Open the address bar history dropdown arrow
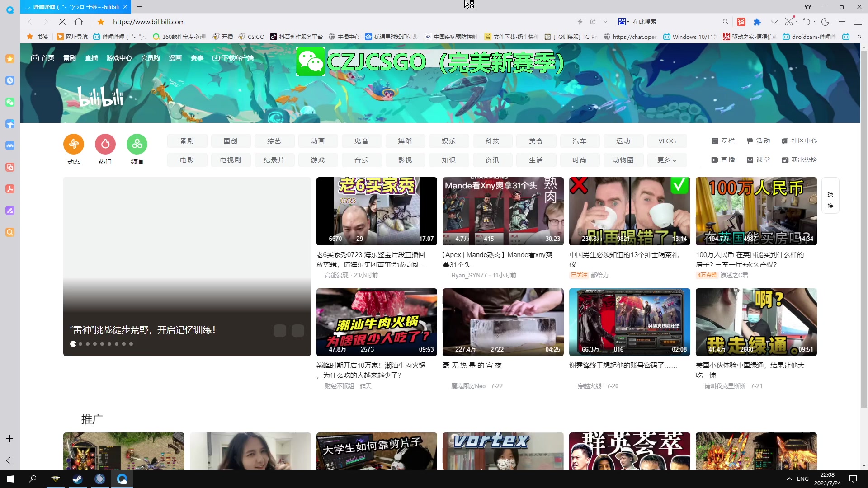868x488 pixels. [606, 22]
